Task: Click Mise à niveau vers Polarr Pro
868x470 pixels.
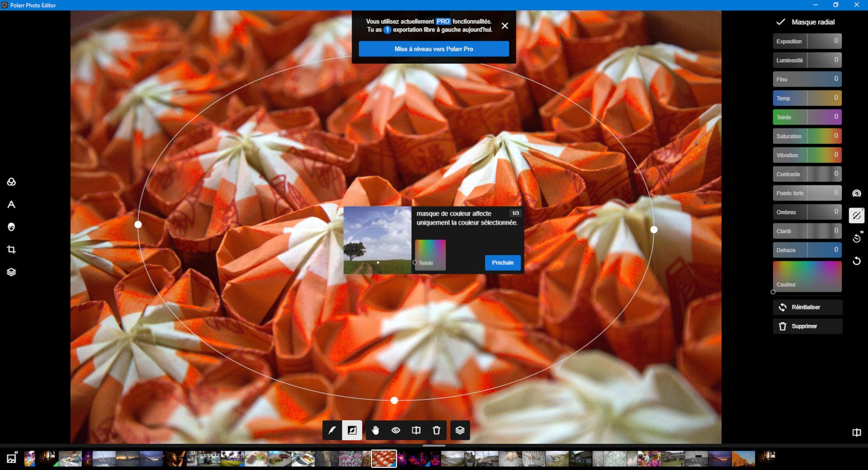Action: pyautogui.click(x=433, y=49)
